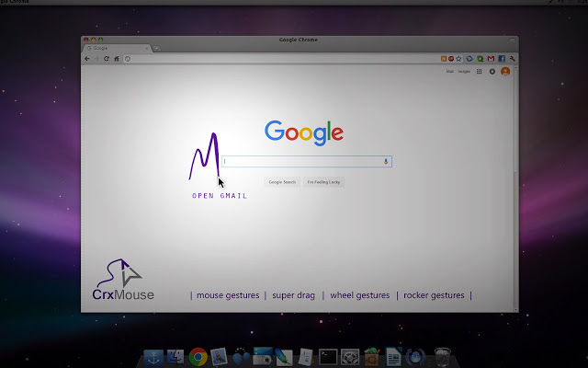Open the orange account avatar
588x368 pixels.
pos(505,72)
